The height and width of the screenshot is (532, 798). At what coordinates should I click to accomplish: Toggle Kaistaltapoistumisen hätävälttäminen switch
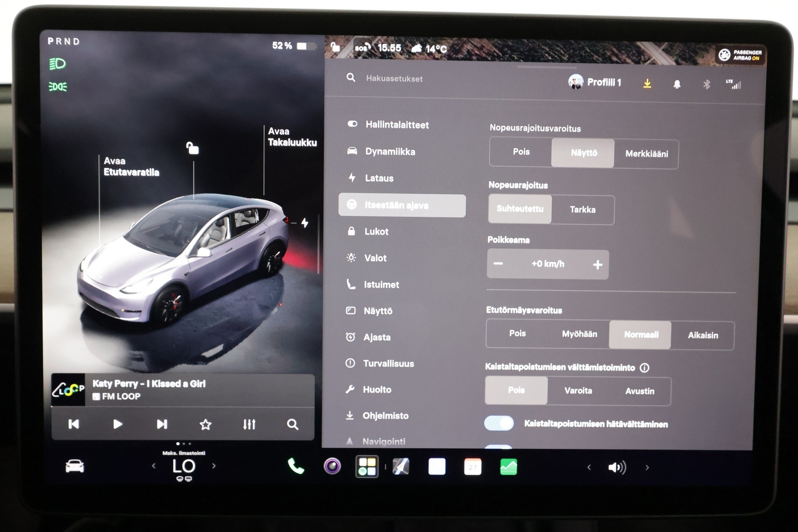click(499, 423)
